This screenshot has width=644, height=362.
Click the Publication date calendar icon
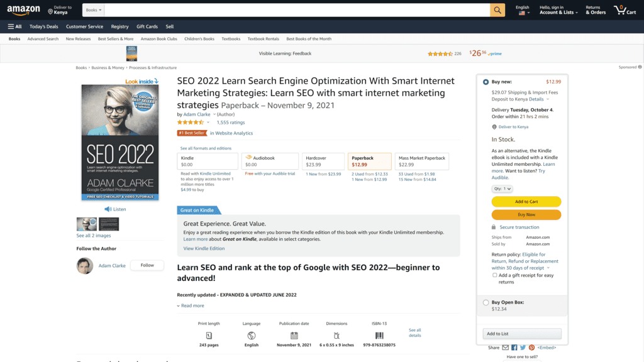[294, 336]
